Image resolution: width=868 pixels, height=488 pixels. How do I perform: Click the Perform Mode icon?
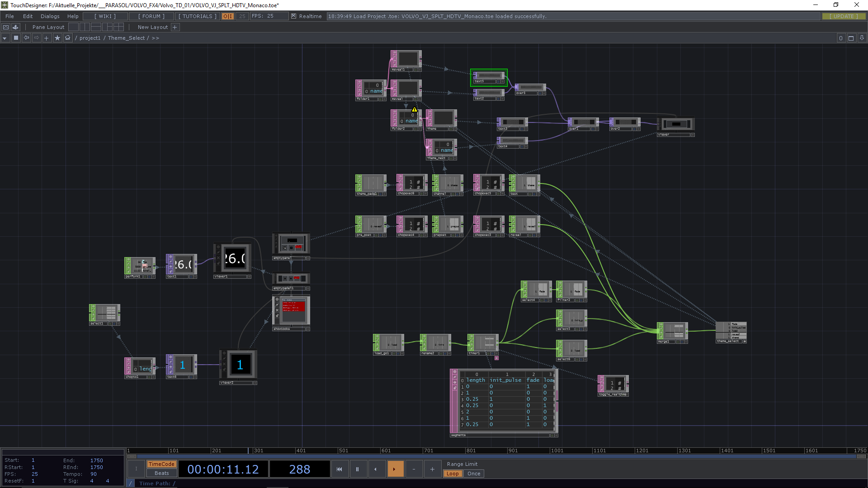pyautogui.click(x=6, y=27)
